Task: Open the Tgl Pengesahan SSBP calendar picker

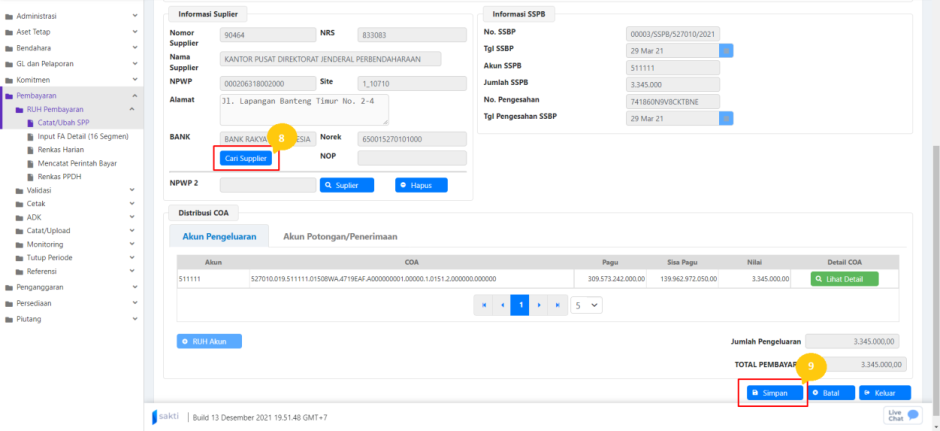Action: pyautogui.click(x=727, y=117)
